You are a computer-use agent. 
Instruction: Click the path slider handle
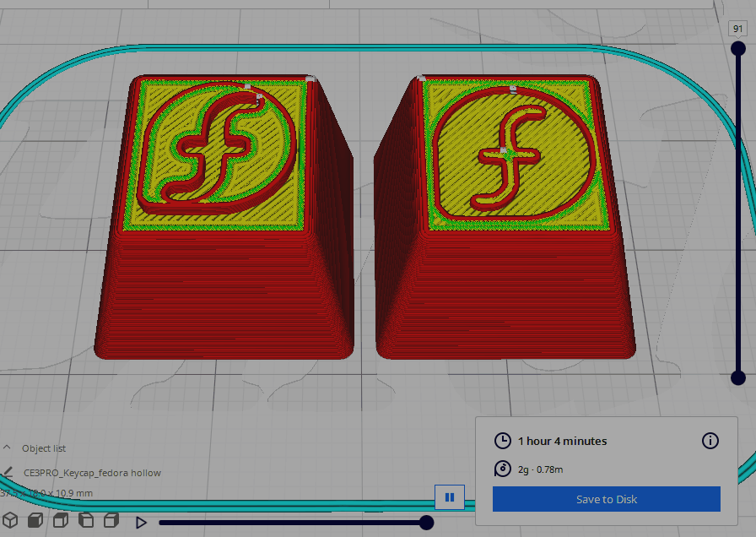click(x=426, y=522)
